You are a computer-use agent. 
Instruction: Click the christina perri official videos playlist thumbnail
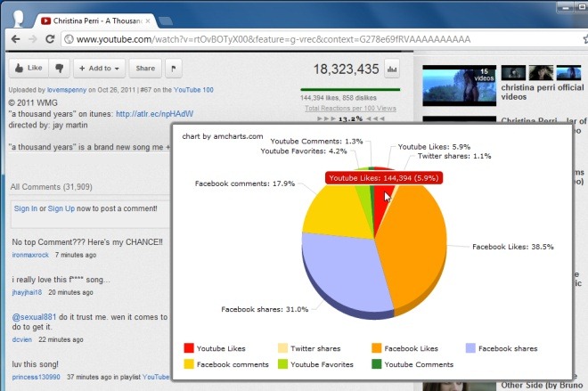[x=460, y=86]
